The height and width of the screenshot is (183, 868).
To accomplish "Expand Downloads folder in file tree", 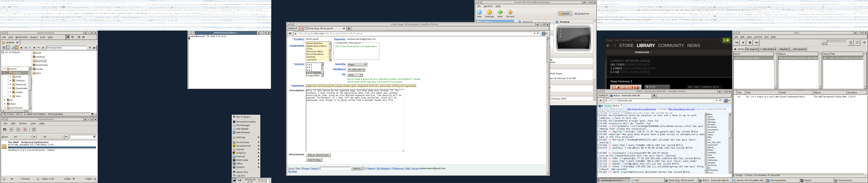I will click(10, 88).
